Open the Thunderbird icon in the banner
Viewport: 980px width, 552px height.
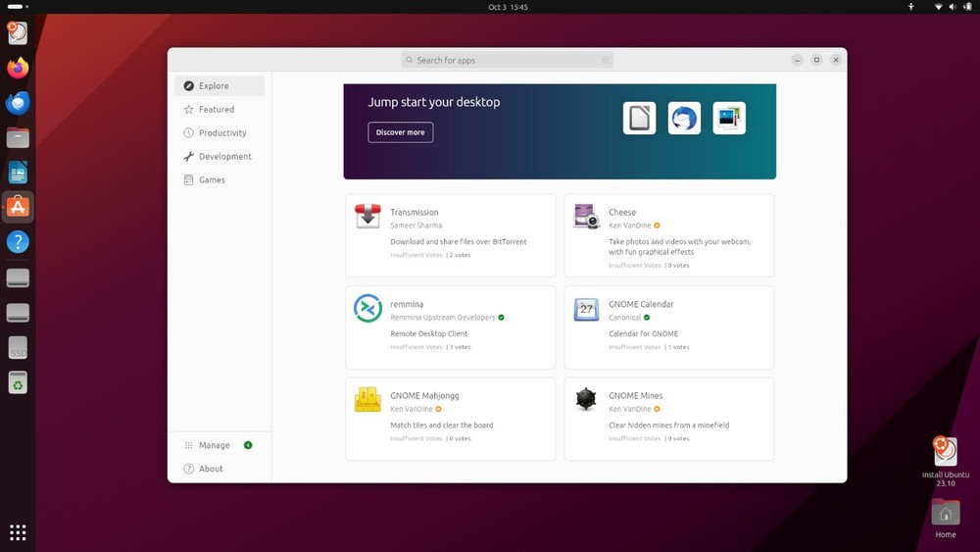tap(684, 118)
